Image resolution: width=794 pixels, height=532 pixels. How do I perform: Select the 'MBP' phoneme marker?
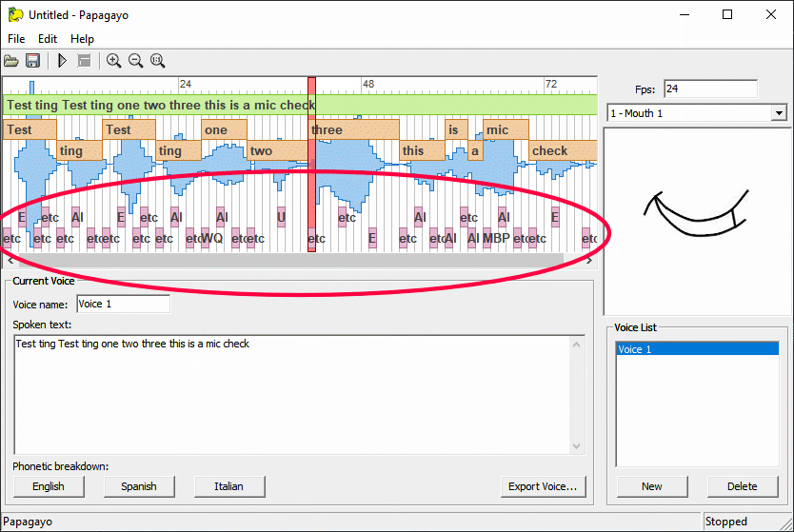point(496,238)
